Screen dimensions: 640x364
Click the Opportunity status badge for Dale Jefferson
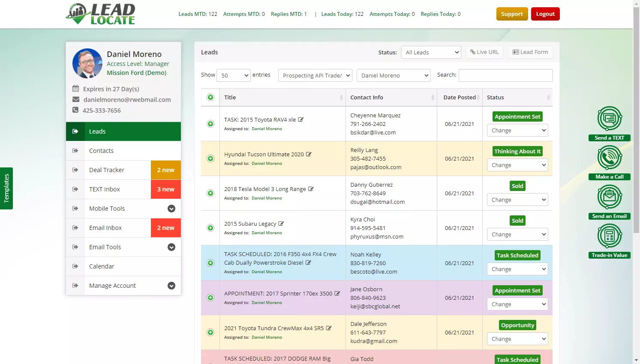(x=517, y=325)
